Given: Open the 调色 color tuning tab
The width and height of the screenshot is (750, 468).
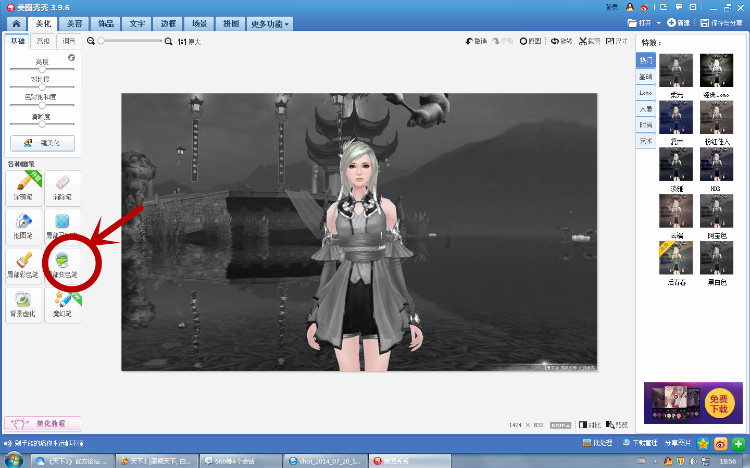Looking at the screenshot, I should (x=68, y=41).
